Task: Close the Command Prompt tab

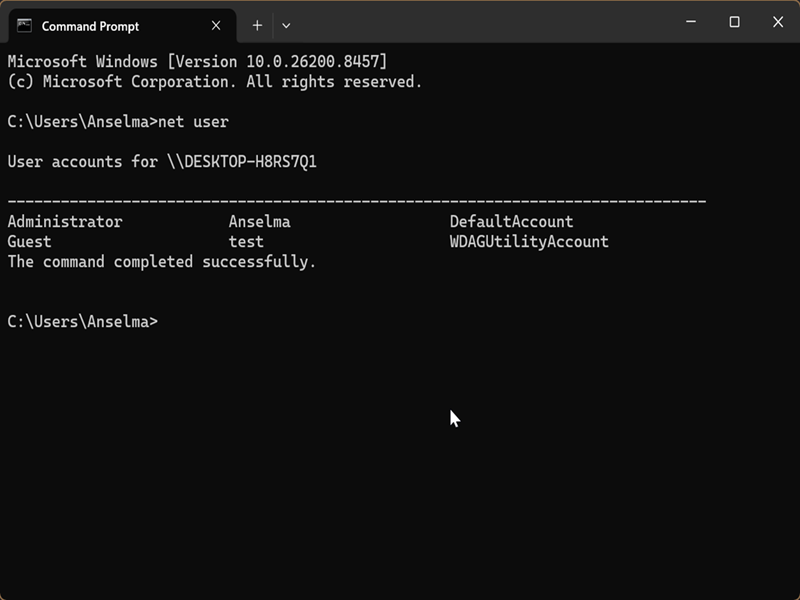Action: click(216, 26)
